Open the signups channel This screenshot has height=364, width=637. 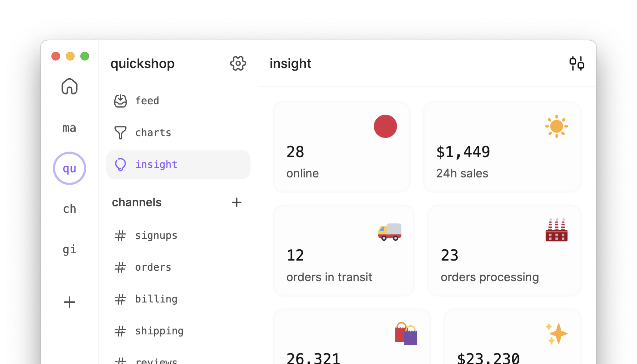pos(156,235)
